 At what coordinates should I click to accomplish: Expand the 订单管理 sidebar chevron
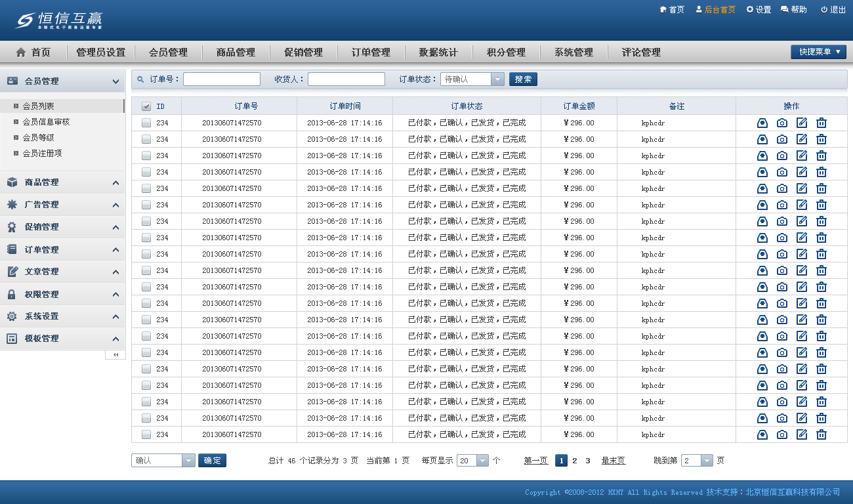(115, 249)
